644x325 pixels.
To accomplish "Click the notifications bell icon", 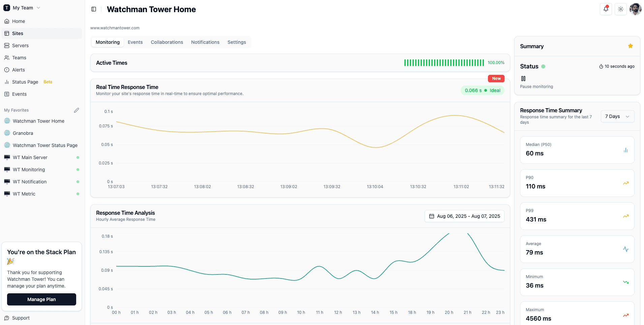I will 606,9.
